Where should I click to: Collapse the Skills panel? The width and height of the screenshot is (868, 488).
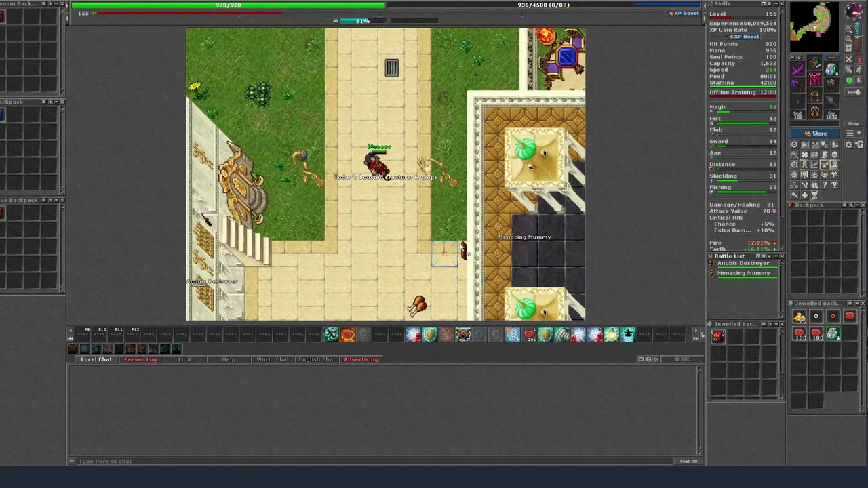776,4
